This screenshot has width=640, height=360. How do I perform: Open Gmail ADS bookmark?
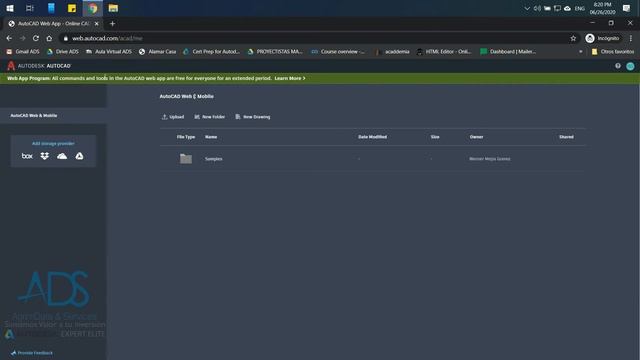coord(23,51)
